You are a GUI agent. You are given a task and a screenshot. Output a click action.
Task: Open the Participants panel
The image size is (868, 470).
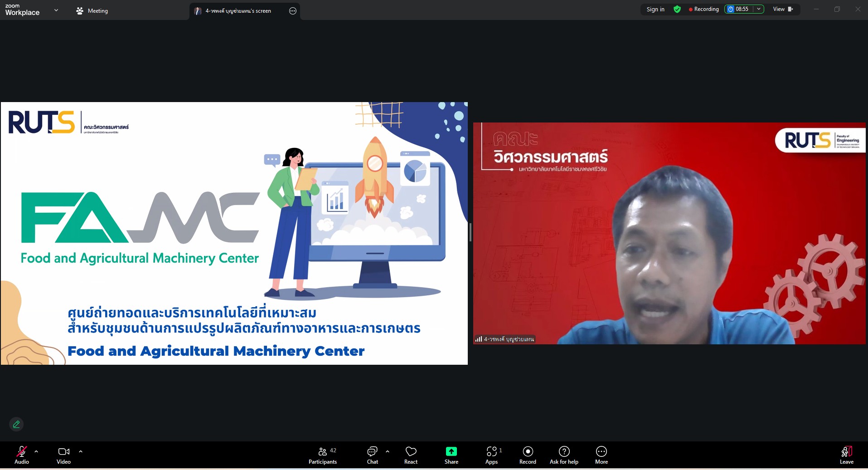tap(323, 455)
